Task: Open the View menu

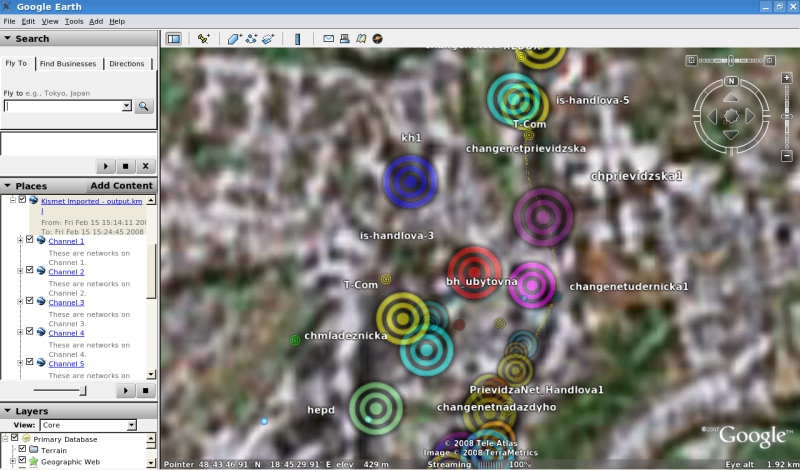Action: coord(50,21)
